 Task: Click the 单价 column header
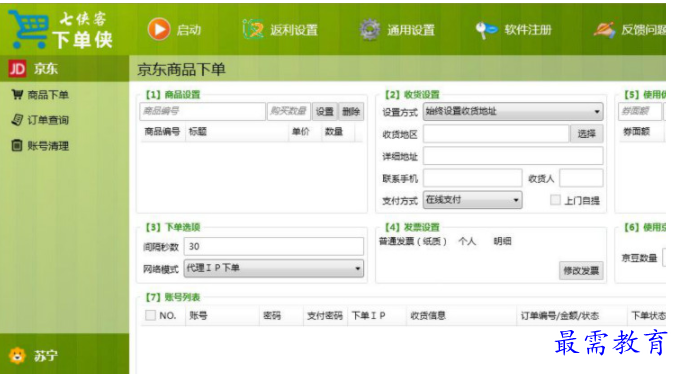[300, 131]
